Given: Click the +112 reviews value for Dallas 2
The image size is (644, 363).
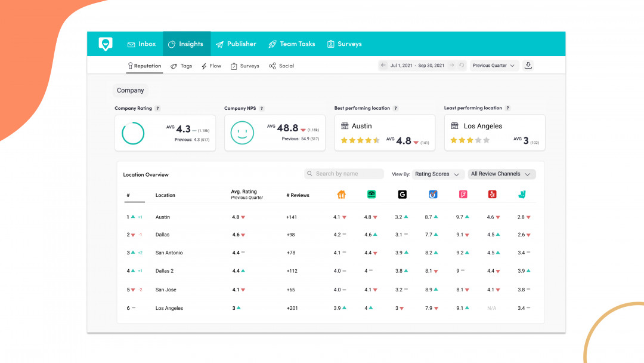Looking at the screenshot, I should pyautogui.click(x=292, y=271).
